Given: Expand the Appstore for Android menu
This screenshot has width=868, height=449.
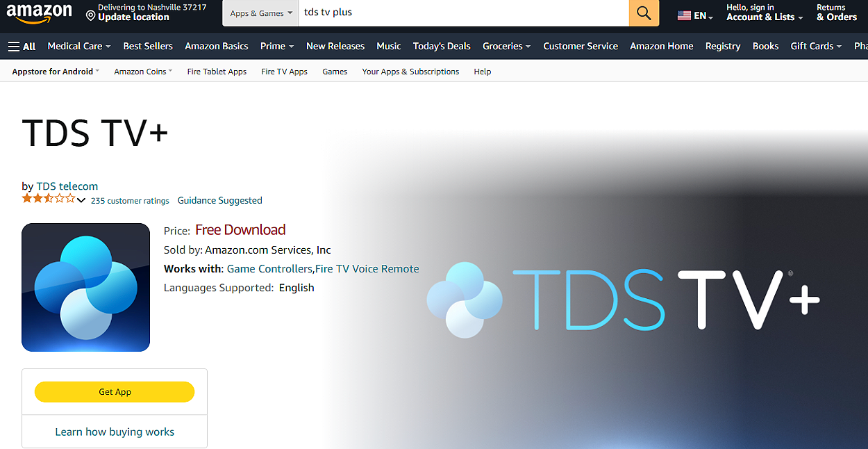Looking at the screenshot, I should 54,71.
